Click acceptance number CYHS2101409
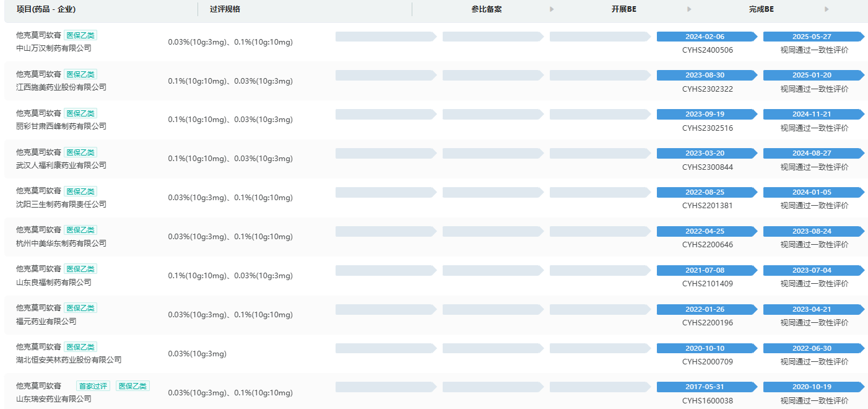 coord(708,284)
